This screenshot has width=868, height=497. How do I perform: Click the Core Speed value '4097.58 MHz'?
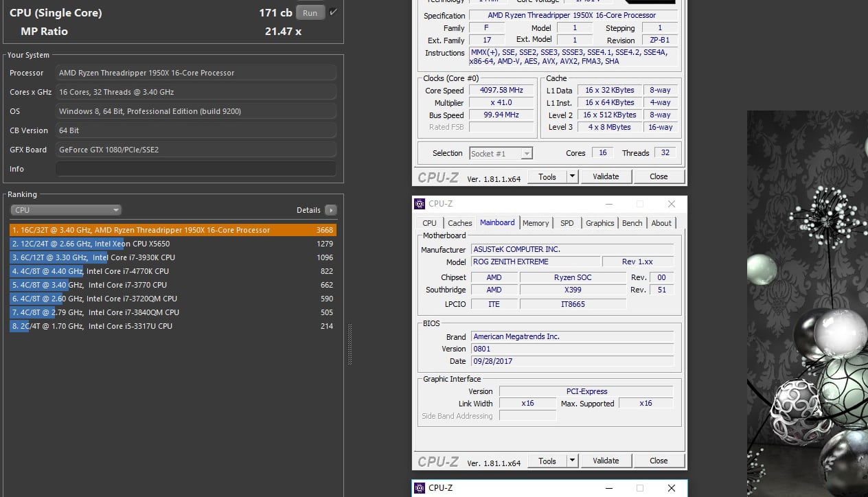point(501,91)
